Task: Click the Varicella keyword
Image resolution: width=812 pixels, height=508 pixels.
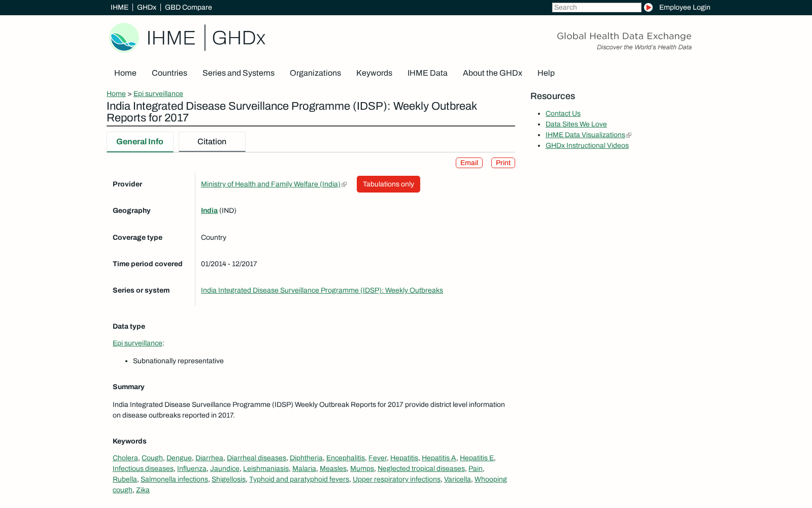Action: click(457, 479)
